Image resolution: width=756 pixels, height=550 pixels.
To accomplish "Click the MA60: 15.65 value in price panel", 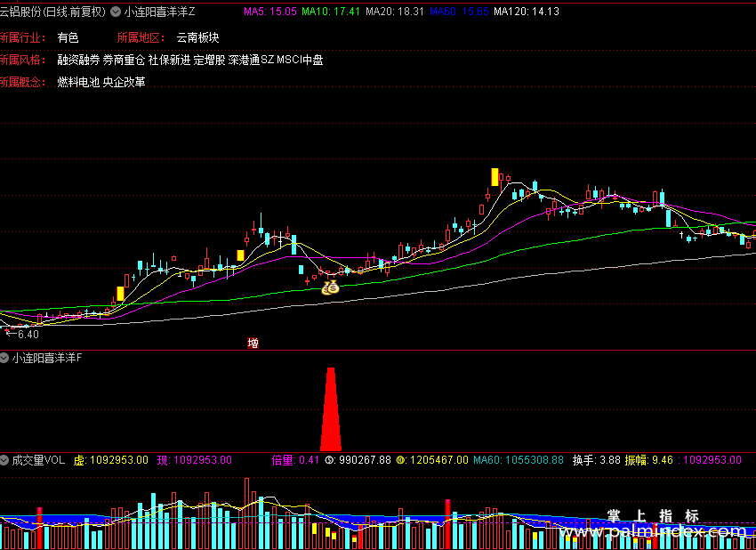I will tap(459, 12).
